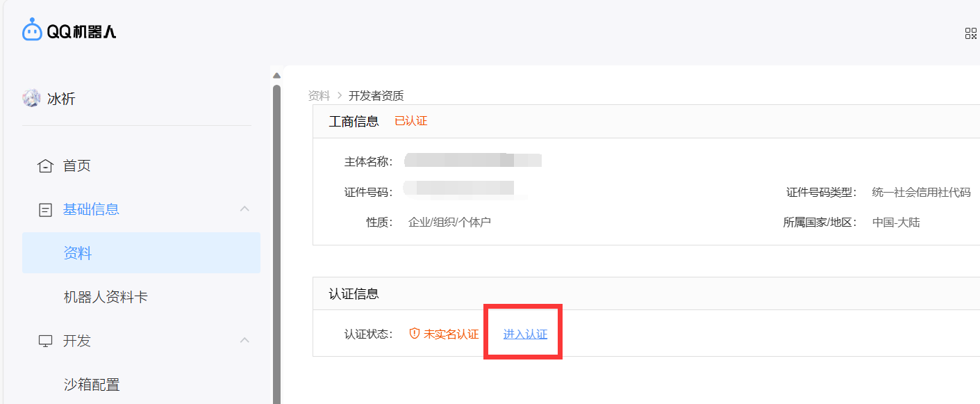Click the home icon beside 首页

pyautogui.click(x=45, y=166)
